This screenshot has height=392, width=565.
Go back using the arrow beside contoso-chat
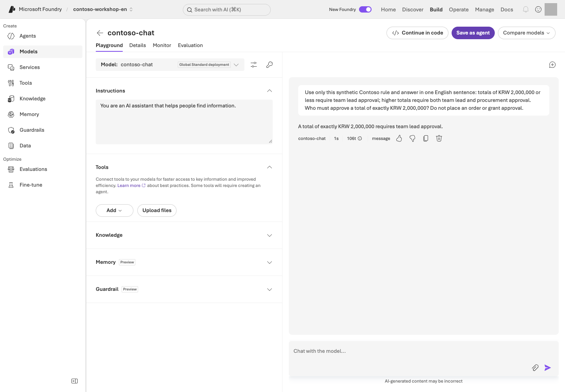(100, 33)
